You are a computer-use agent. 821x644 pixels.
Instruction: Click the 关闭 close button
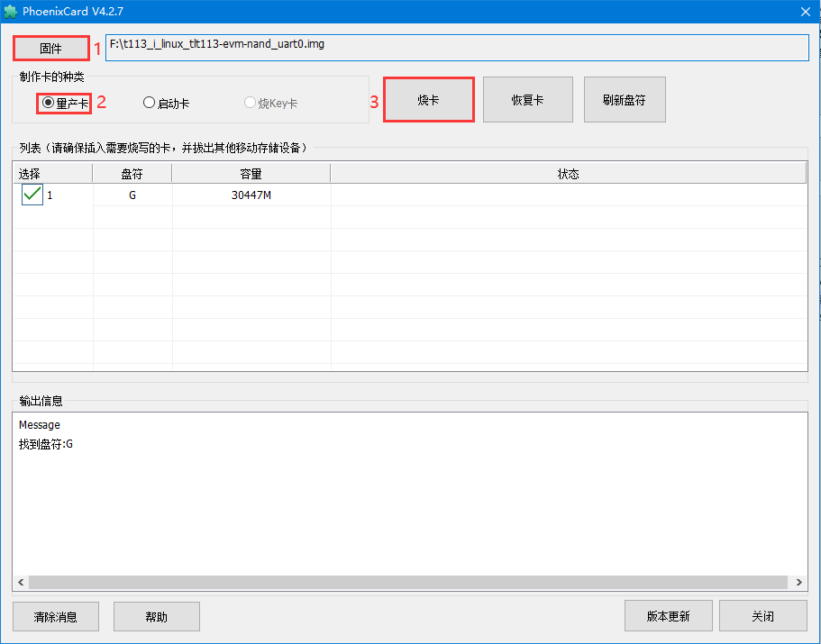click(x=763, y=616)
